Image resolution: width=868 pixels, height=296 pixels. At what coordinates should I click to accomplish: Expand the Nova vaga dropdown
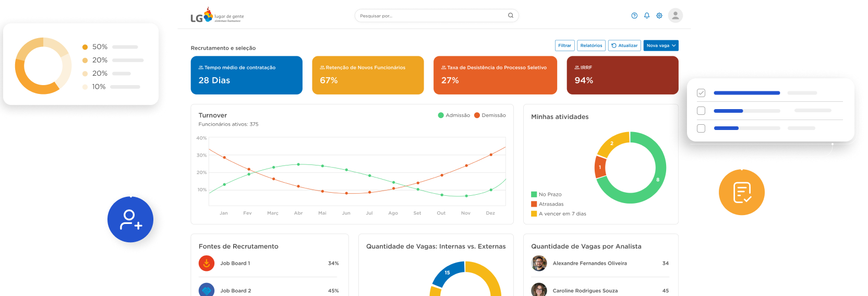[x=661, y=45]
